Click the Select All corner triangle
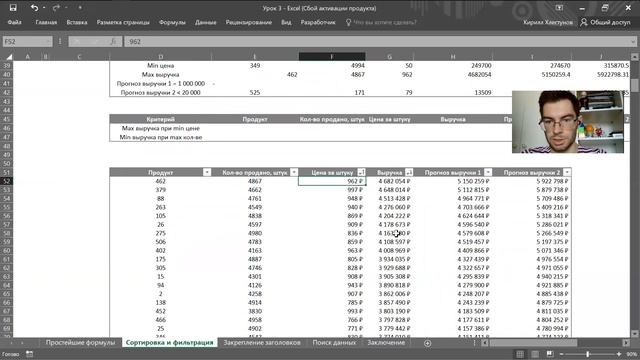This screenshot has height=360, width=640. [9, 57]
